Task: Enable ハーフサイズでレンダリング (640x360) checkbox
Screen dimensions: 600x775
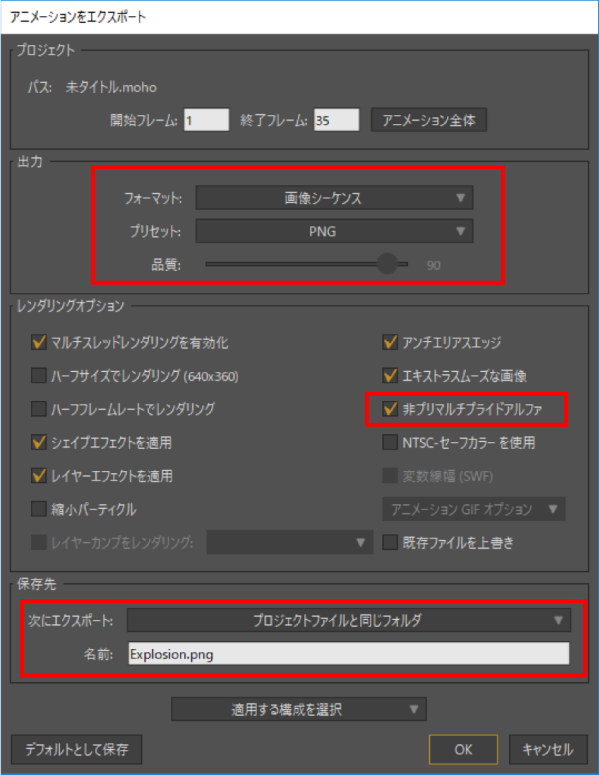Action: (40, 376)
